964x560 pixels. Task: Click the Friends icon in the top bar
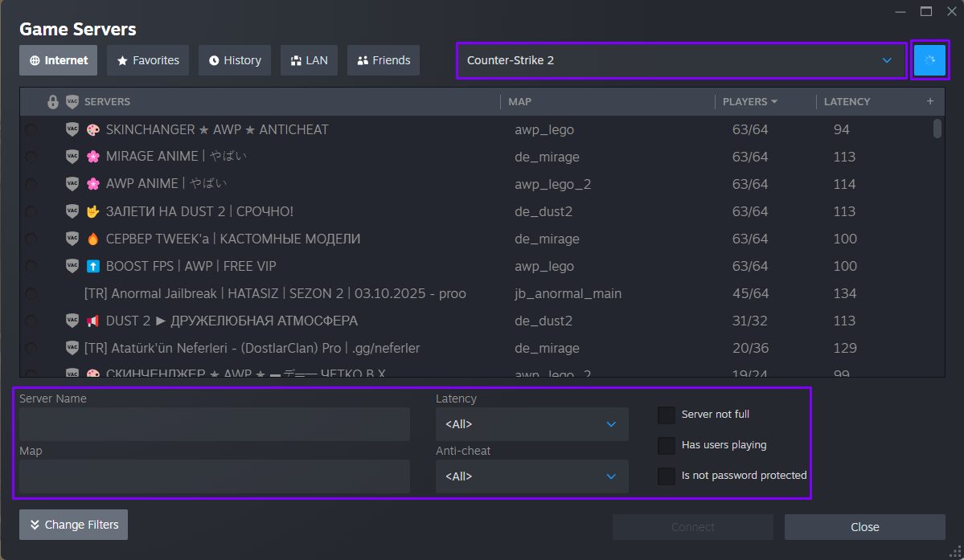363,59
